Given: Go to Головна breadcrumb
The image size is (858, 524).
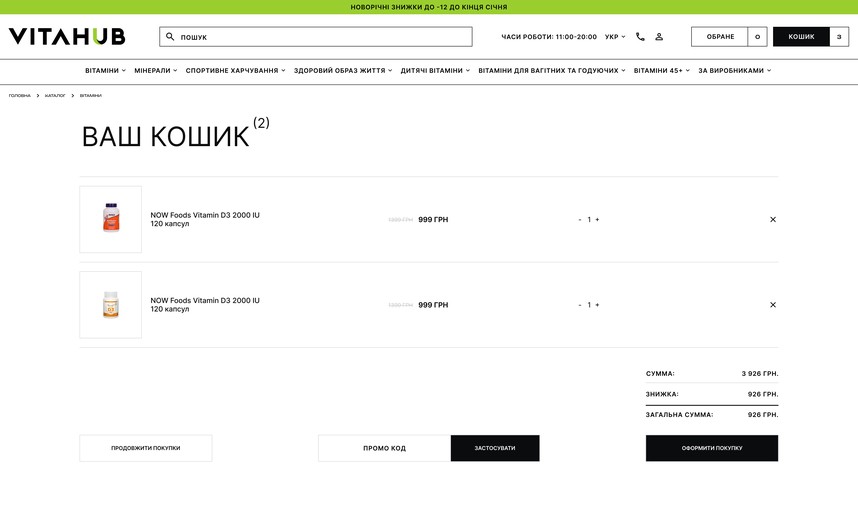Looking at the screenshot, I should 20,96.
